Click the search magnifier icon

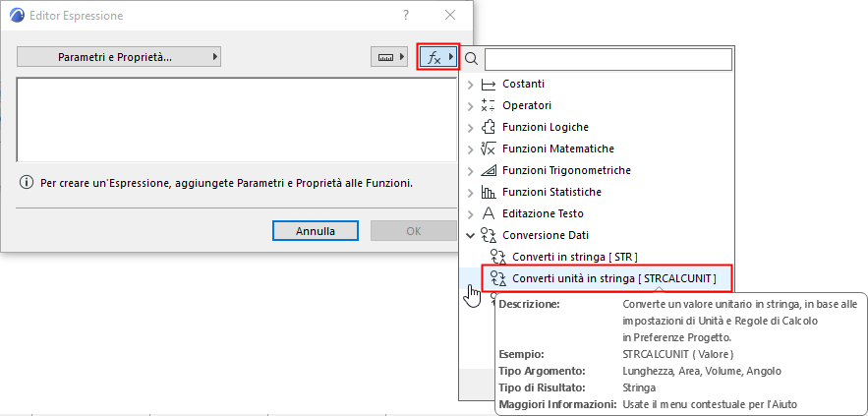[x=472, y=60]
